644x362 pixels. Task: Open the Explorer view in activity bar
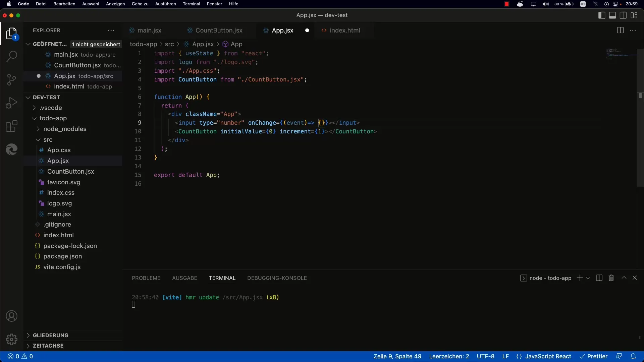(x=12, y=34)
